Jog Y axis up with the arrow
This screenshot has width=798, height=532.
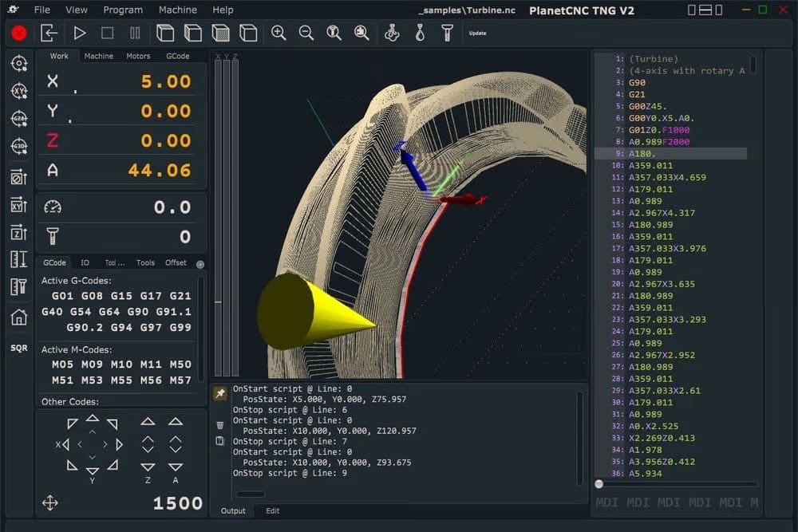(x=92, y=418)
